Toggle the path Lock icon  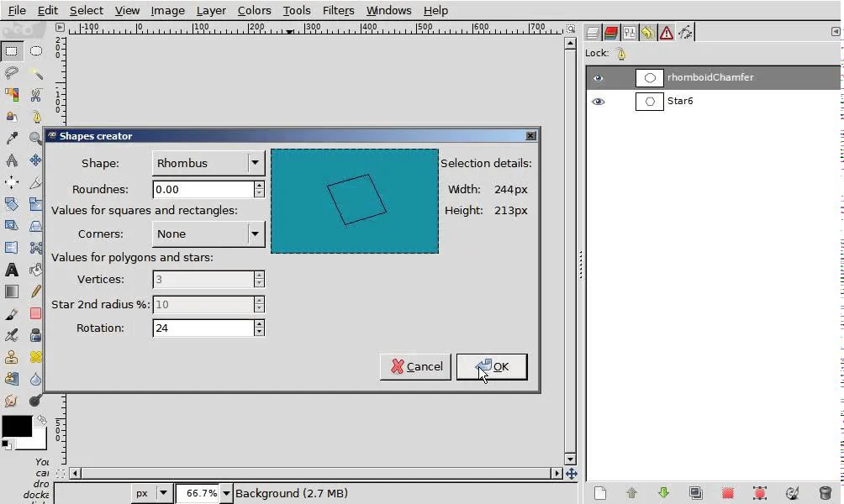[621, 54]
